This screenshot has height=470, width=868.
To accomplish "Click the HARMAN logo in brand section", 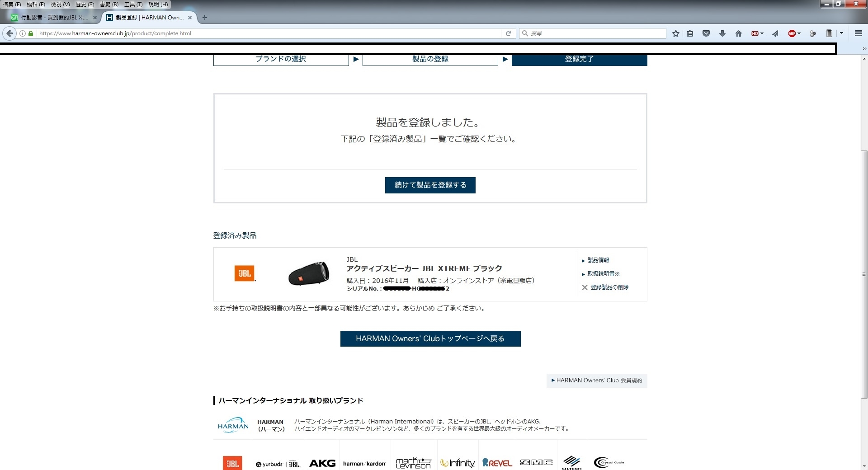I will pos(233,425).
